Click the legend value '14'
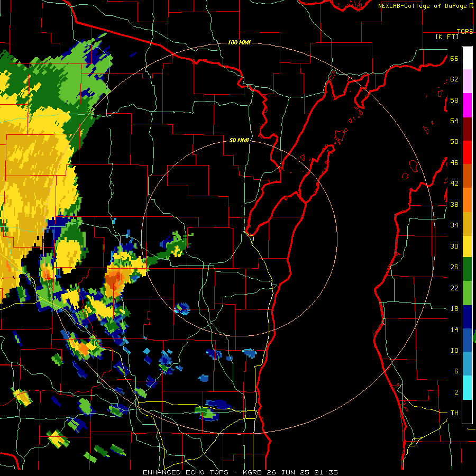The image size is (476, 476). [454, 329]
